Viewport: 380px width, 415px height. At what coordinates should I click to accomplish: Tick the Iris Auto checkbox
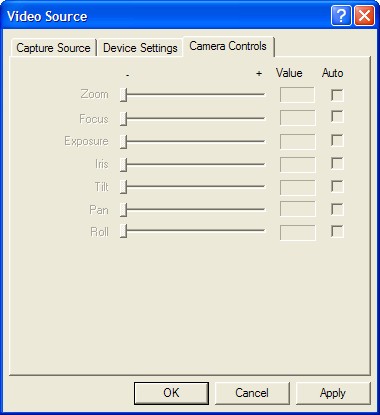[337, 163]
